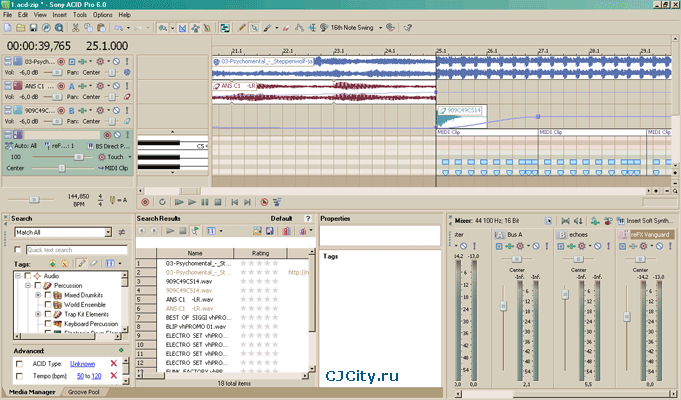Go to start of project
This screenshot has height=400, width=681.
tap(235, 202)
